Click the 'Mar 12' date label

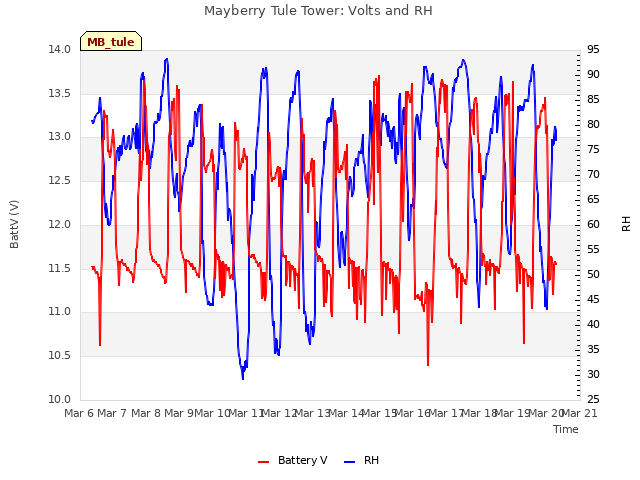[279, 413]
